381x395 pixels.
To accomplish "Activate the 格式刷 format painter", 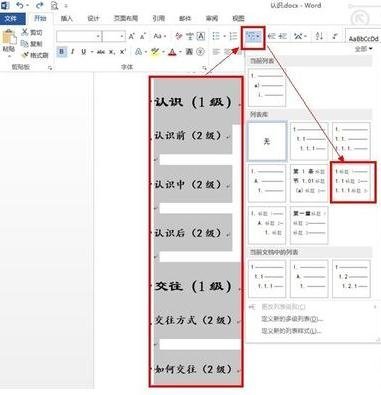I will [x=35, y=55].
